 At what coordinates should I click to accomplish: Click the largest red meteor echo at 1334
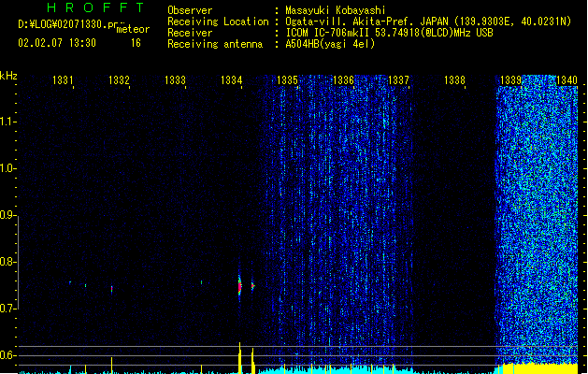click(x=240, y=287)
